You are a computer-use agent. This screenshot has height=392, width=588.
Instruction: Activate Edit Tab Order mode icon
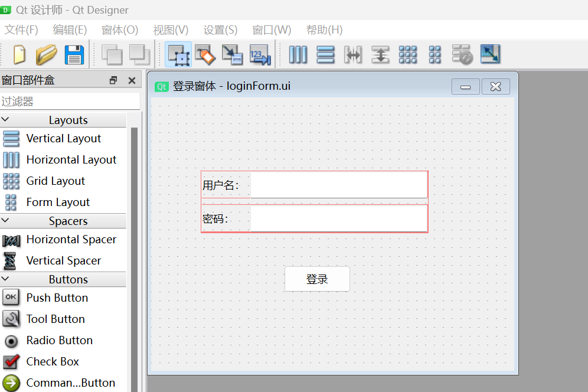click(260, 55)
